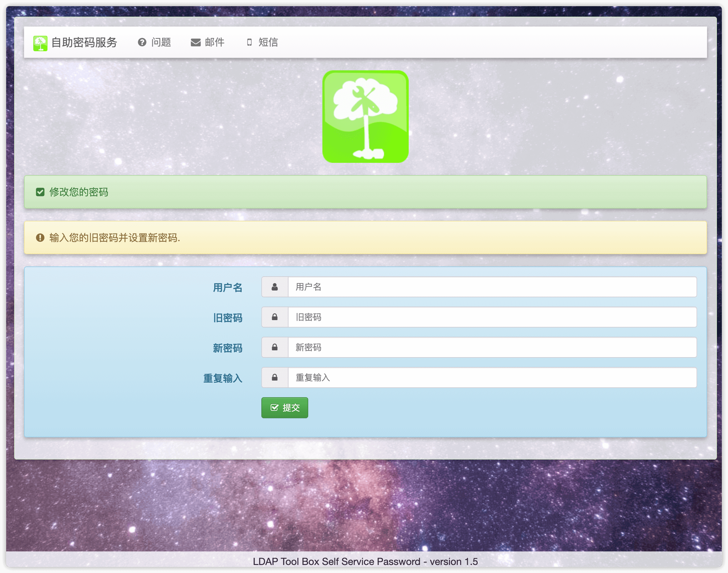
Task: Open the 自助密码服务 home link
Action: point(75,43)
